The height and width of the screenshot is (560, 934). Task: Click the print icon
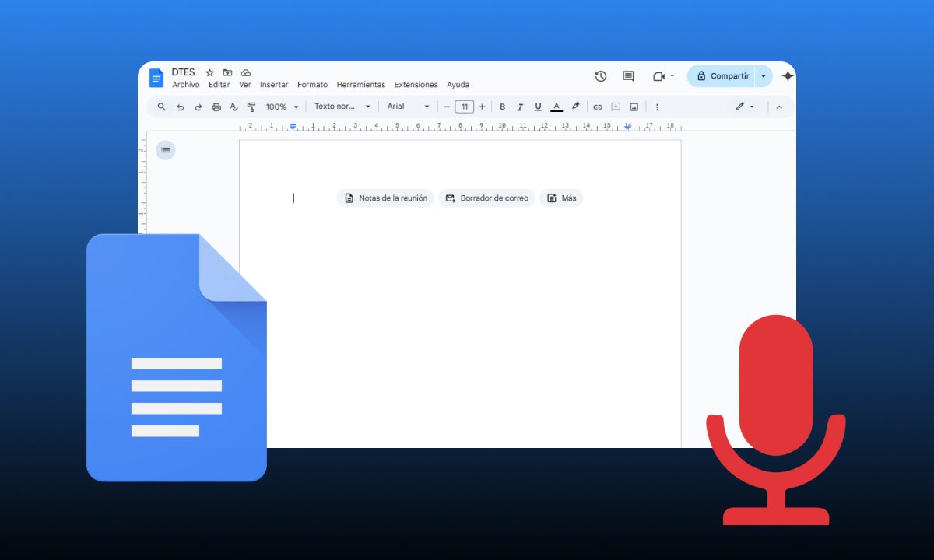tap(216, 107)
